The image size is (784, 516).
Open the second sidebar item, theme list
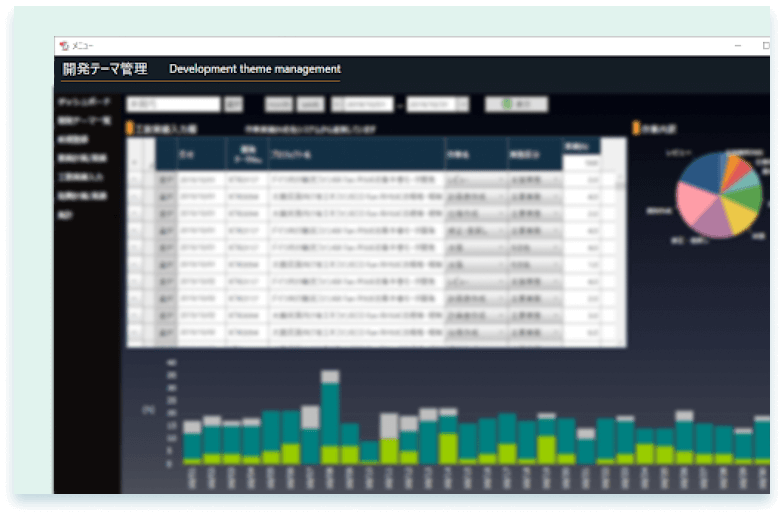pos(83,121)
